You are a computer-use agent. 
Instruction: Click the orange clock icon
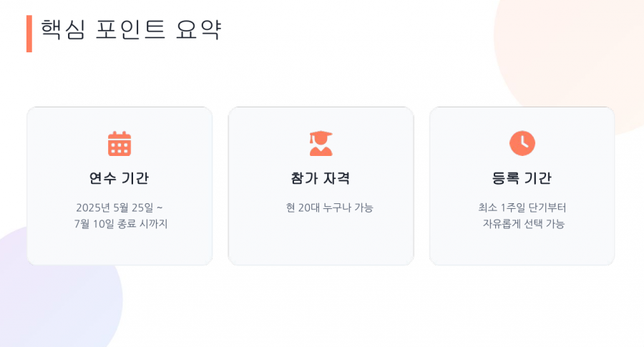click(x=522, y=143)
